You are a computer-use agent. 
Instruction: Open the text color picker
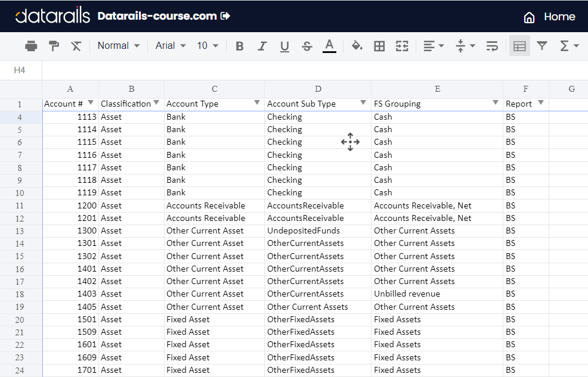click(x=329, y=46)
